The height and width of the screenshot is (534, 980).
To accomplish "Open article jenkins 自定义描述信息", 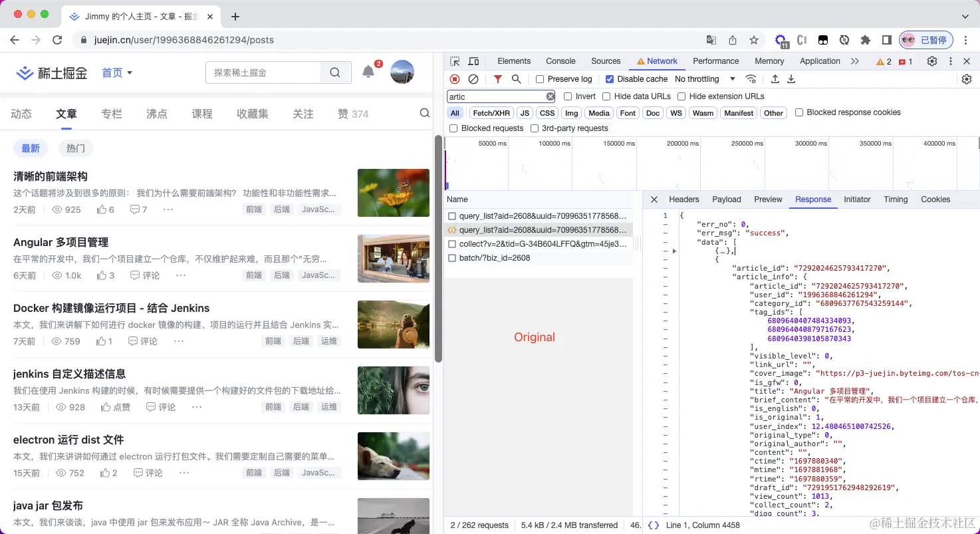I will (x=69, y=374).
